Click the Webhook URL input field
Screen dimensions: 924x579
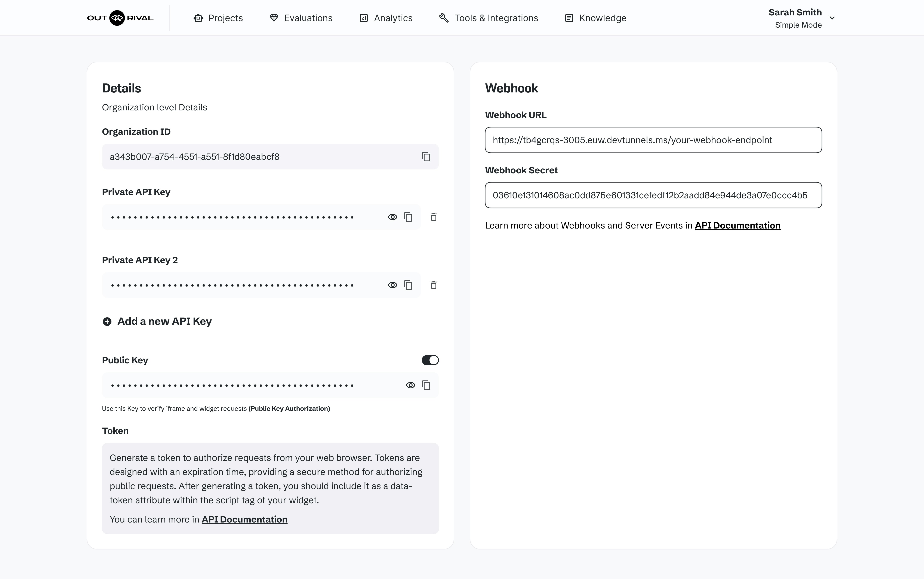tap(653, 140)
